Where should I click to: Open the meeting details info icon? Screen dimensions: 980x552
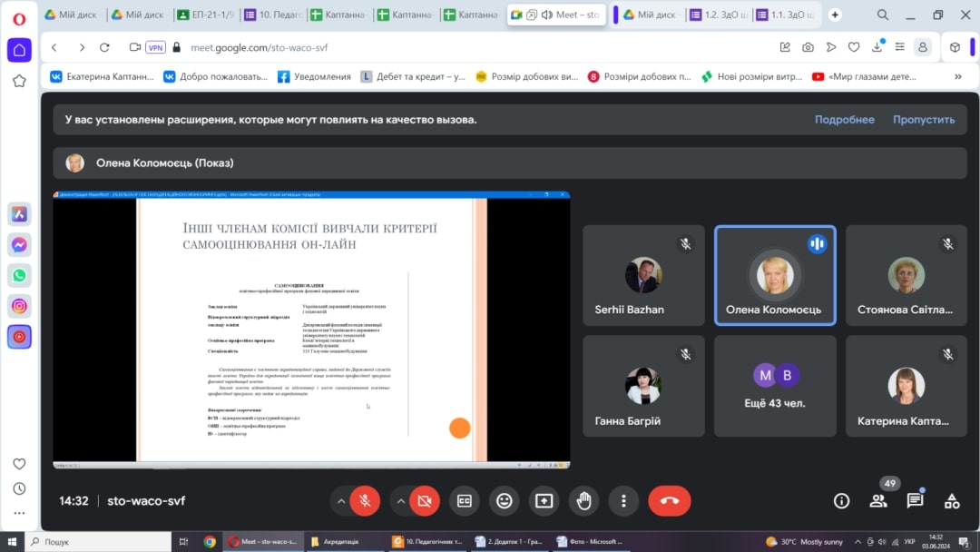842,501
